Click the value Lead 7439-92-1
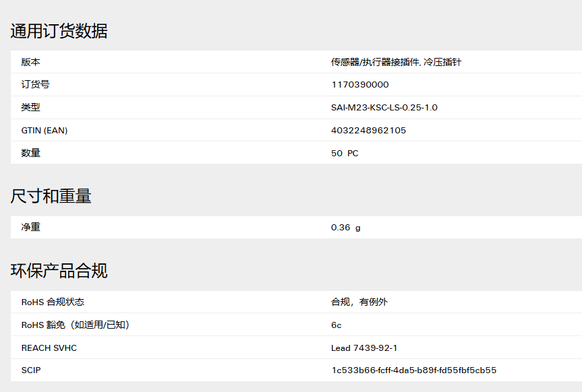582x392 pixels. (x=364, y=348)
